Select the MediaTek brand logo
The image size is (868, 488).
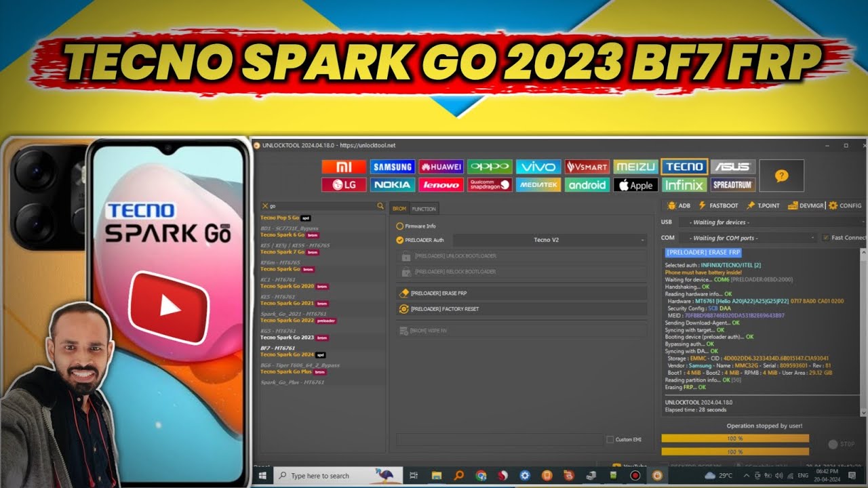(x=538, y=184)
